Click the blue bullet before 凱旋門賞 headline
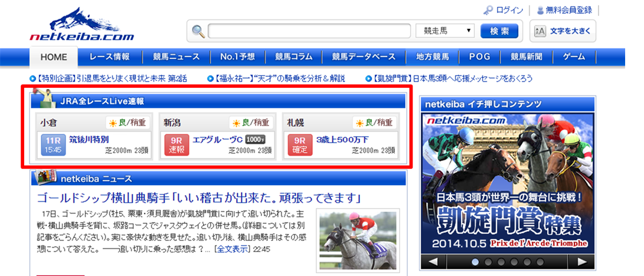 [x=368, y=78]
